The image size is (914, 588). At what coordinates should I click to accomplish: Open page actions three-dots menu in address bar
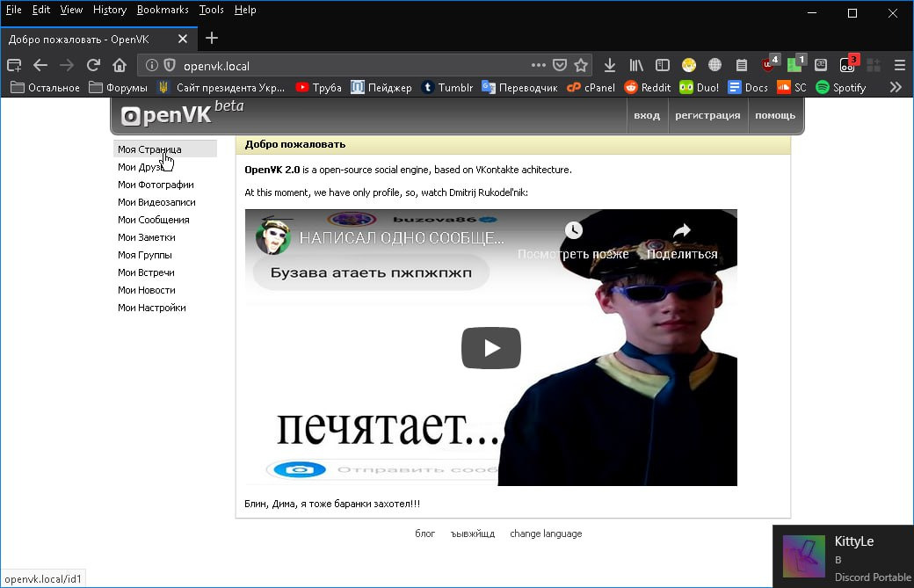point(539,65)
